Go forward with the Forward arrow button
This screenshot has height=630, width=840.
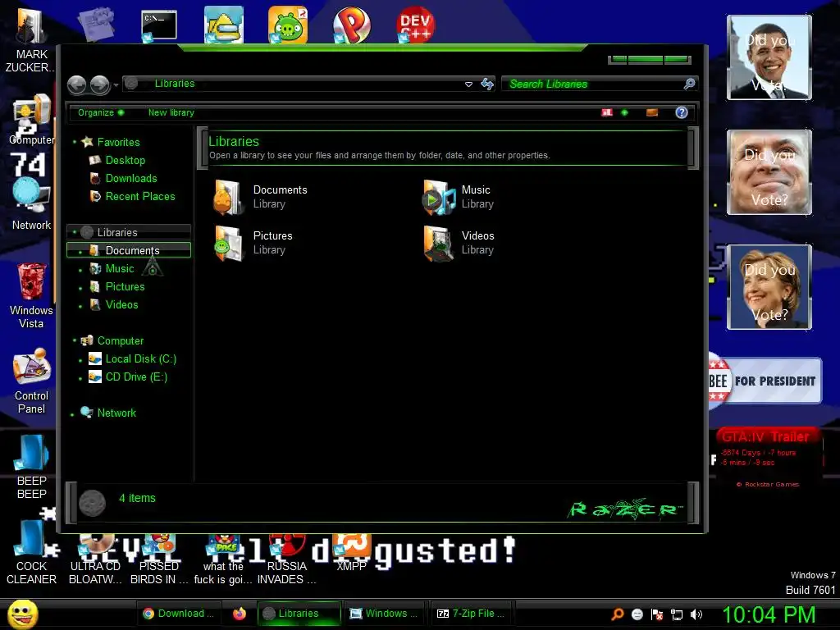[99, 84]
